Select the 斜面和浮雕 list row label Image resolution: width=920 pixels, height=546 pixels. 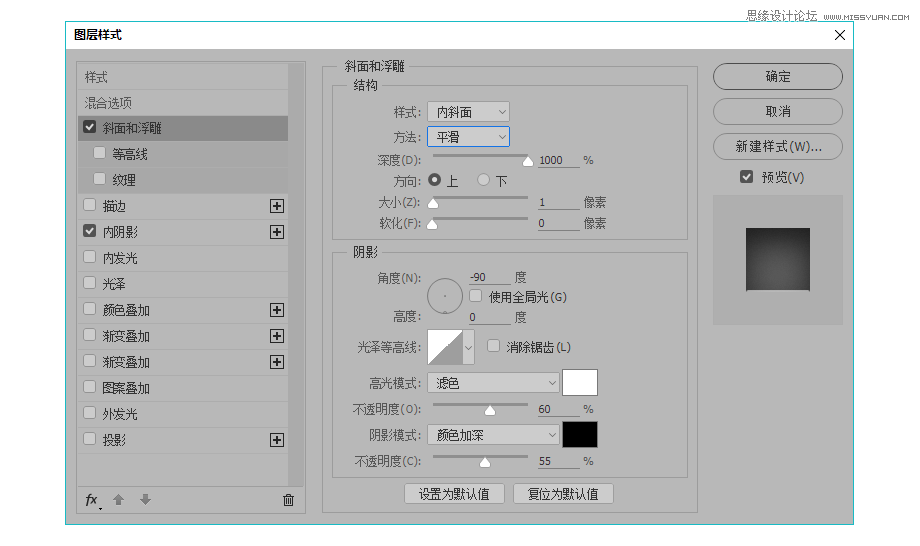tap(132, 128)
